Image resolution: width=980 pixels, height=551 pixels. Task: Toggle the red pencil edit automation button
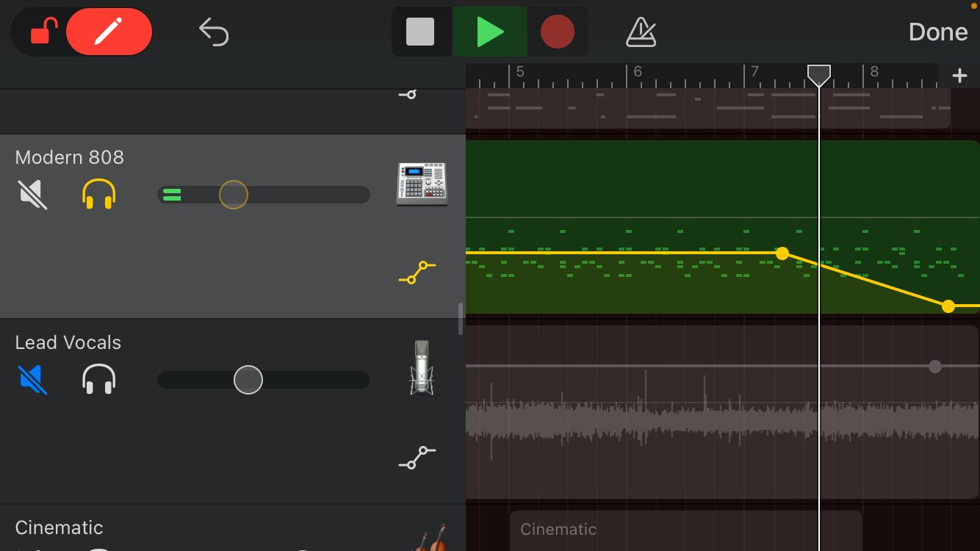(x=109, y=32)
